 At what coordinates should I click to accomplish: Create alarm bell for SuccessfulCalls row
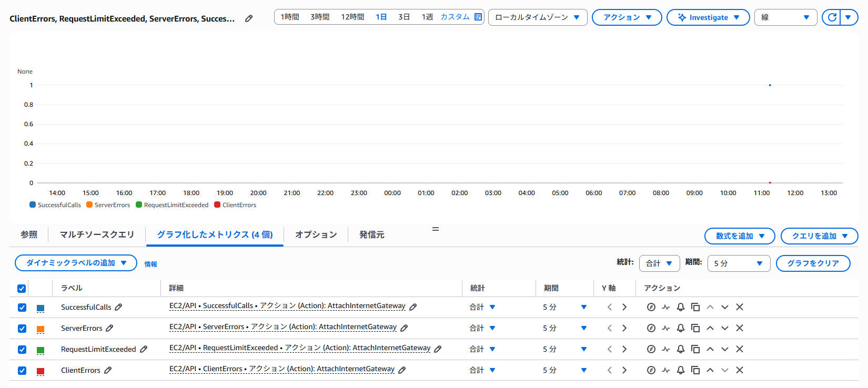681,307
